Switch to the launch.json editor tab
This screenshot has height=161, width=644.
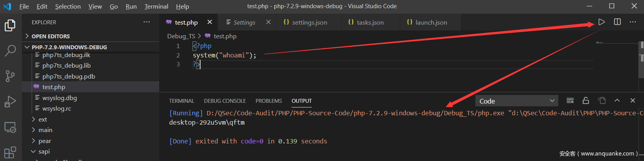coord(431,23)
